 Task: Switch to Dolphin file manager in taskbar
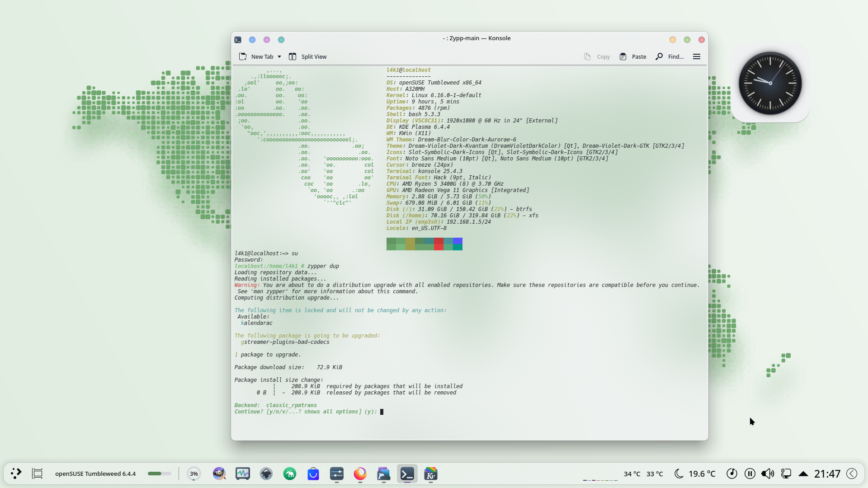coord(384,474)
